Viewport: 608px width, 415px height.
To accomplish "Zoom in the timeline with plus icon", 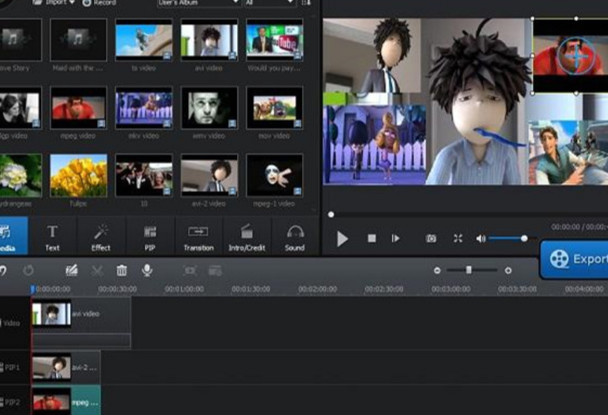I will point(508,270).
